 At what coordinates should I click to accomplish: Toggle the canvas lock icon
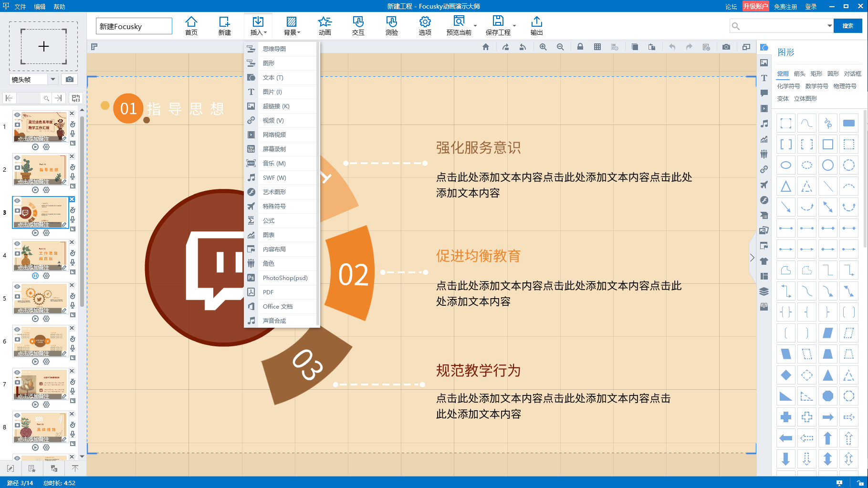(580, 47)
